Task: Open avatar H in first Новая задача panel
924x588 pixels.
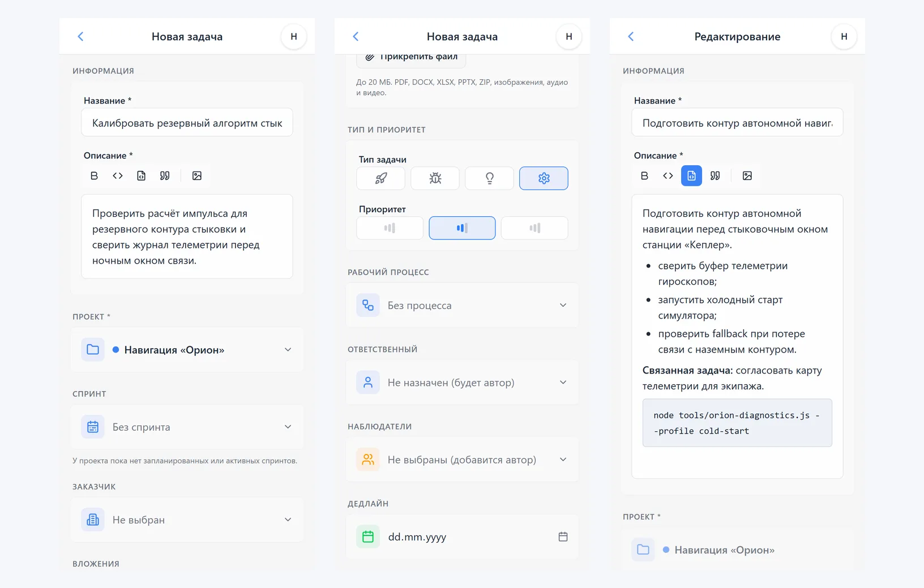Action: pyautogui.click(x=294, y=36)
